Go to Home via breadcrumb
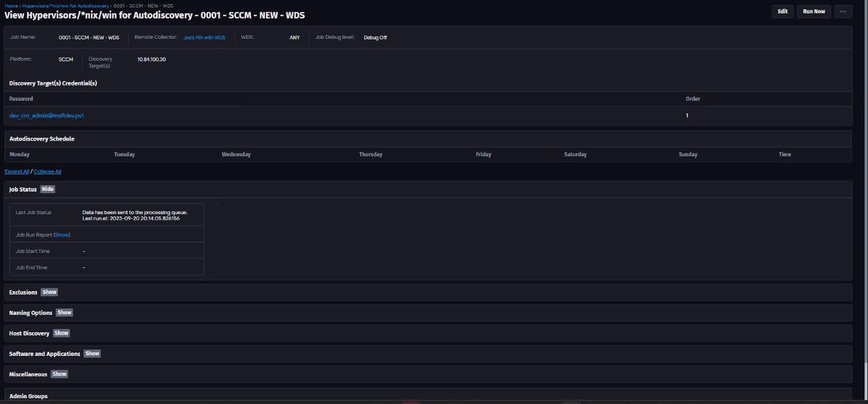 click(11, 5)
